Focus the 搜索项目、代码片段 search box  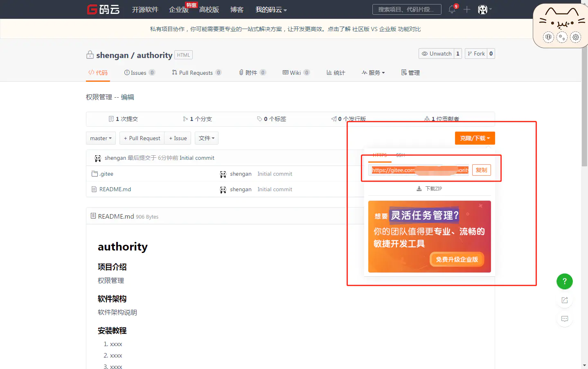point(407,9)
